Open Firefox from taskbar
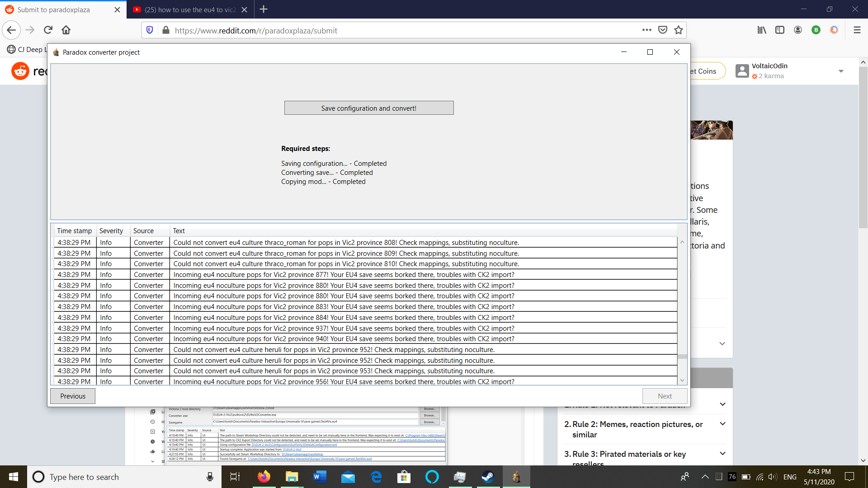 264,477
